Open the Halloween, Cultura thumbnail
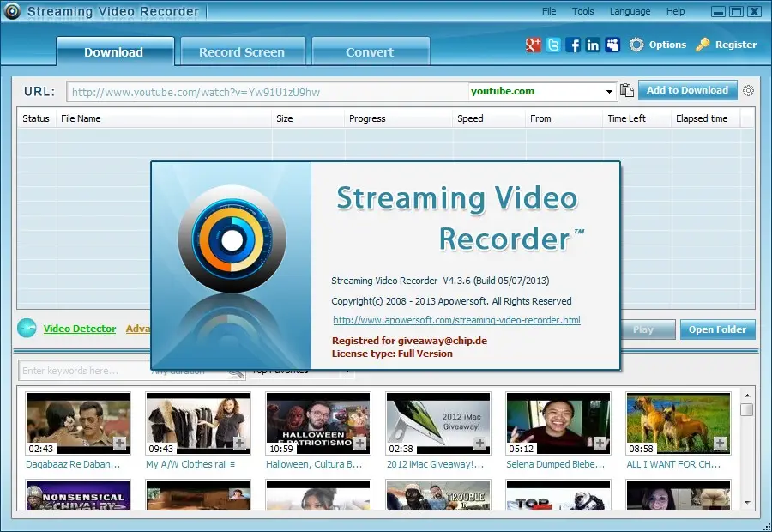 point(318,423)
